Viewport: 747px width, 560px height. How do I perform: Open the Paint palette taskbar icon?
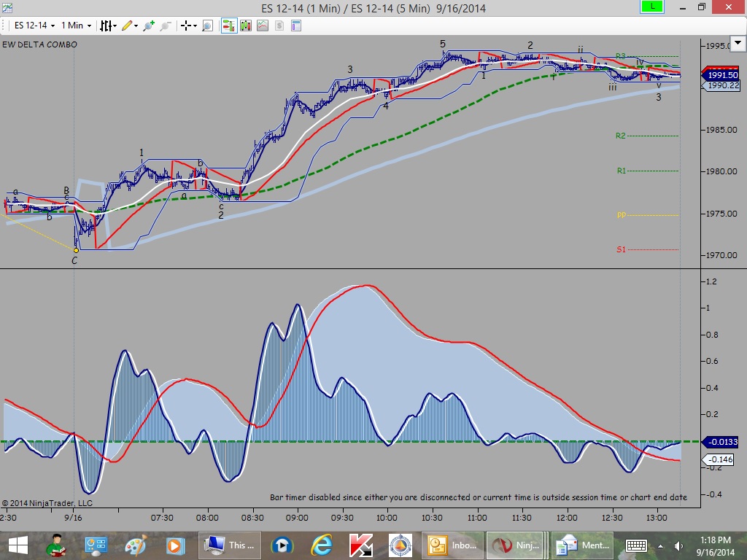tap(135, 545)
